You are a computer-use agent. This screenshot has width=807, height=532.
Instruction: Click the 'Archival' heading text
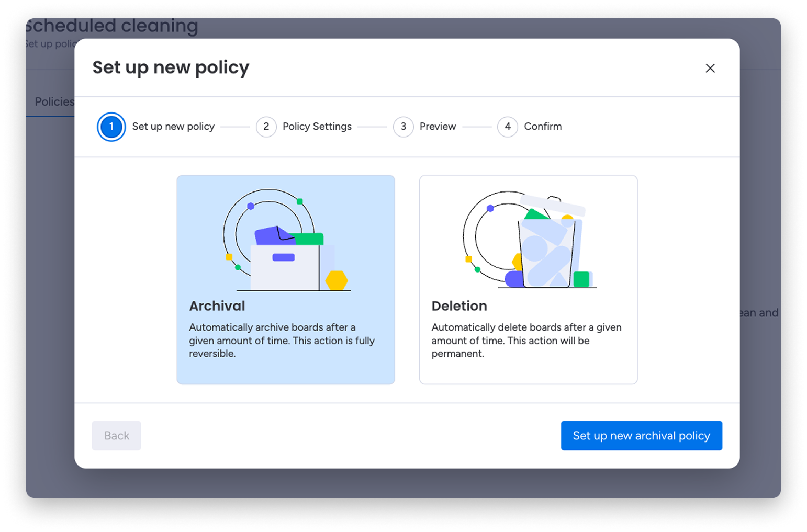tap(217, 306)
